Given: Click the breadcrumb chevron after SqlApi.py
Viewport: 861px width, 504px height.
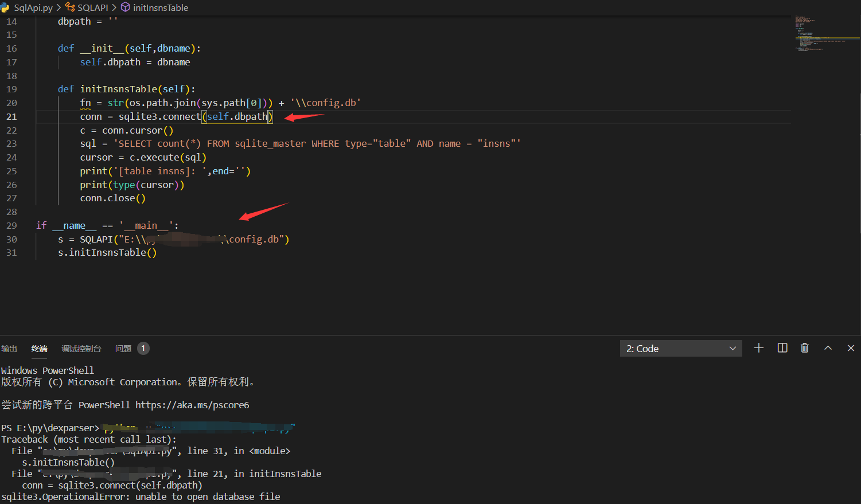Looking at the screenshot, I should click(58, 7).
